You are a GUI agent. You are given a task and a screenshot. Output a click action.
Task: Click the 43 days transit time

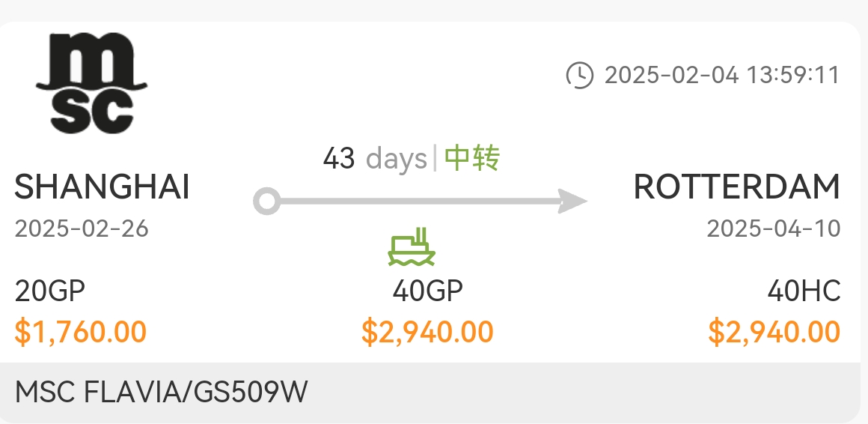[374, 159]
